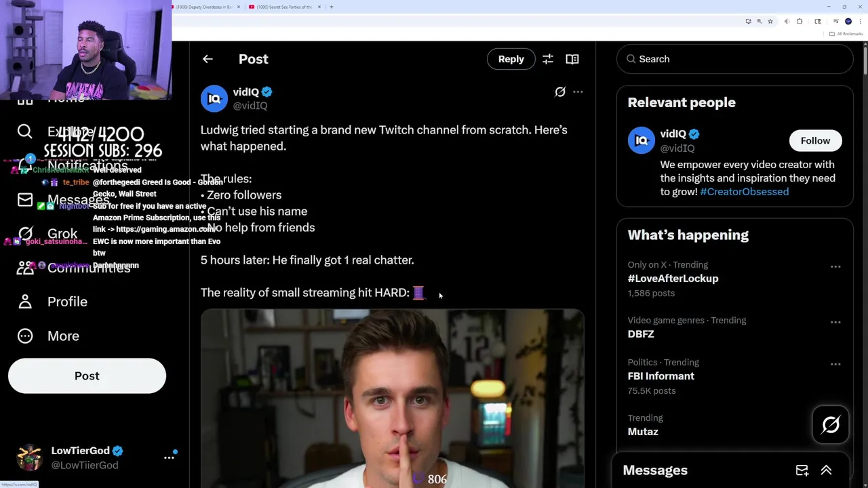Viewport: 868px width, 488px height.
Task: Bookmark this page with the star icon
Action: (770, 22)
